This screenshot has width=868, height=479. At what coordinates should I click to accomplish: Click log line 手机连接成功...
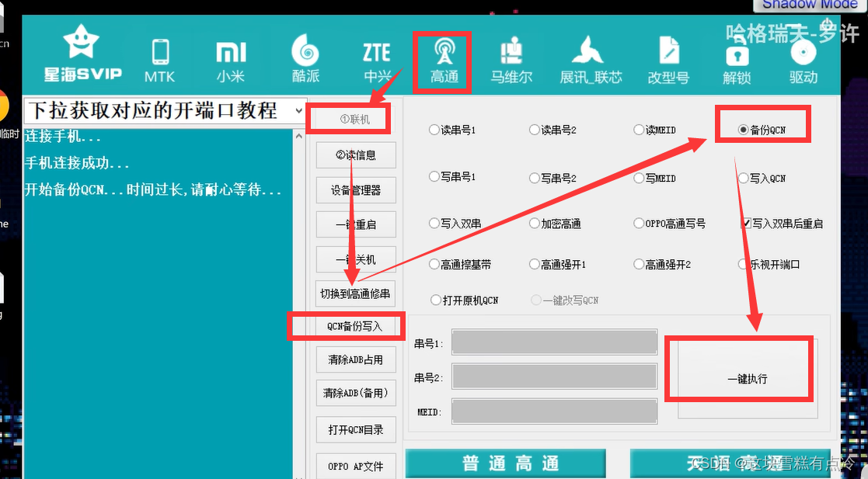point(77,163)
